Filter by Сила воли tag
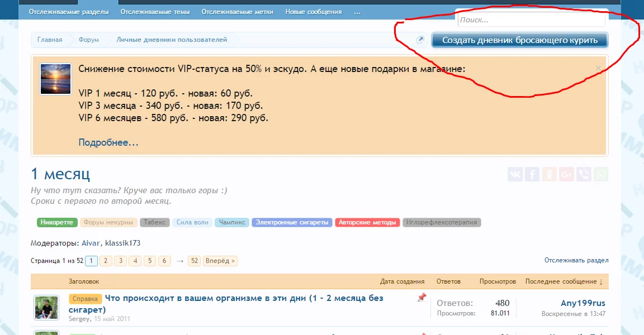644x335 pixels. tap(192, 222)
